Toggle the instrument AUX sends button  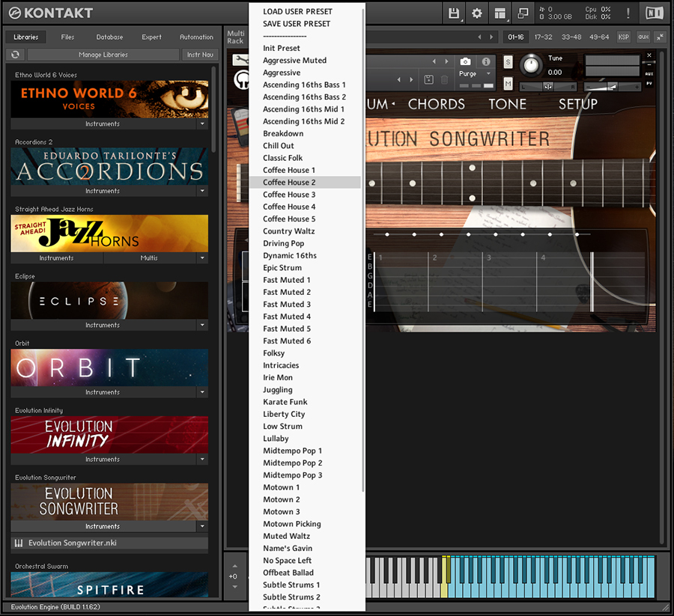[649, 74]
